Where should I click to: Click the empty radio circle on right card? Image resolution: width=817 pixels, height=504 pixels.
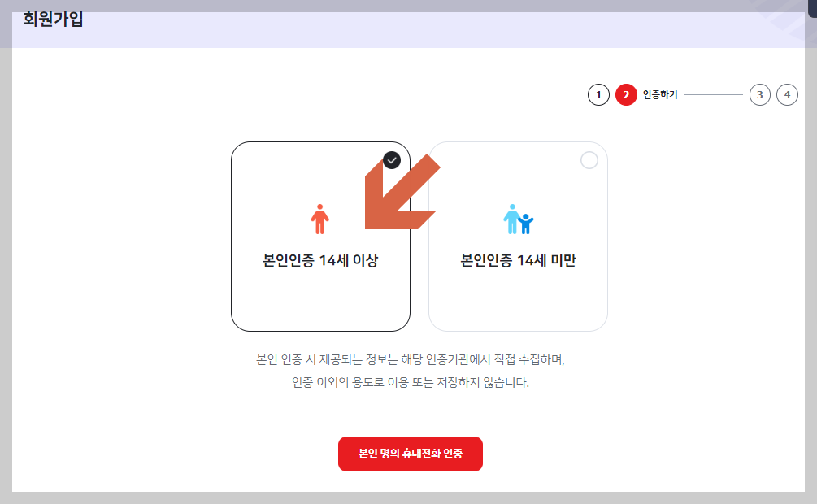coord(588,160)
